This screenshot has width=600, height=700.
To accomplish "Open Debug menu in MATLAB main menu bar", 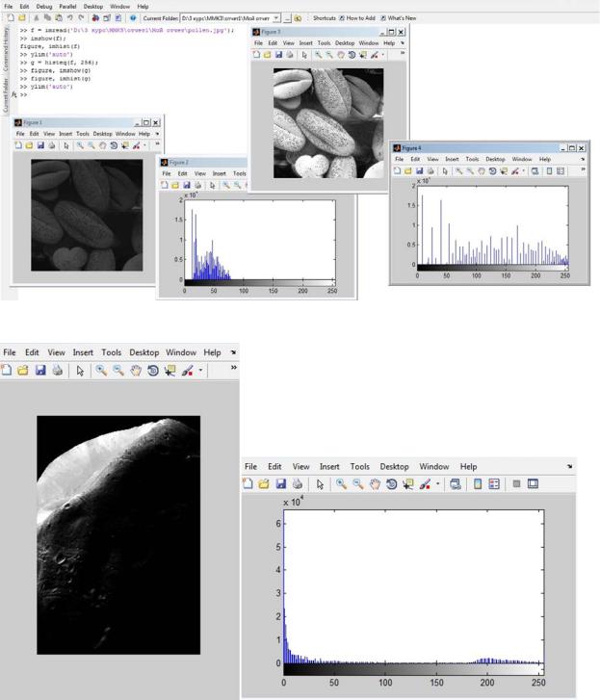I will tap(43, 6).
